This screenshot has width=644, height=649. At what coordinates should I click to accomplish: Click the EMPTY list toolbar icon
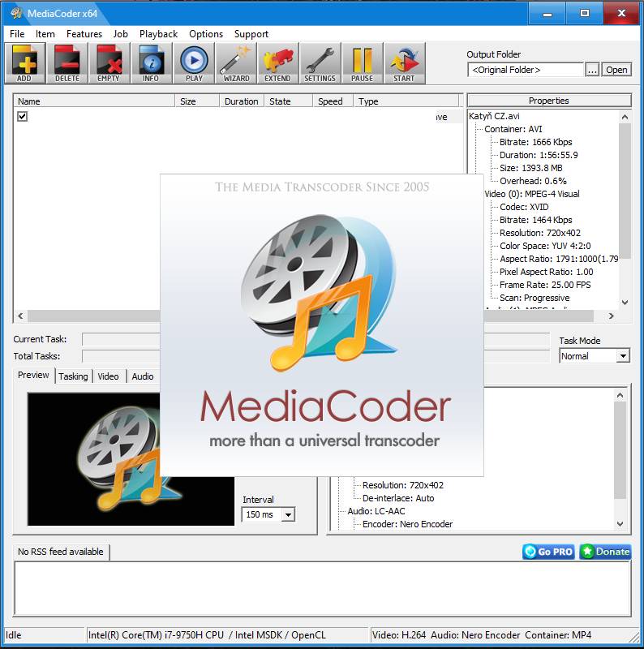click(109, 63)
